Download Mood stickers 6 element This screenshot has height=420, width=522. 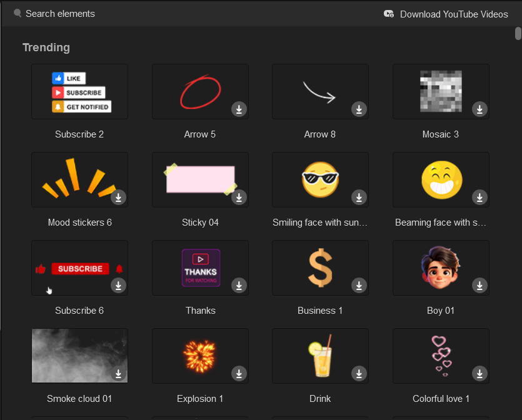pyautogui.click(x=118, y=197)
